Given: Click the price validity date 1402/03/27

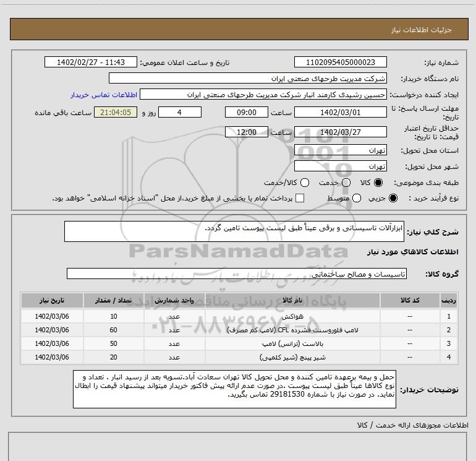Looking at the screenshot, I should 340,132.
